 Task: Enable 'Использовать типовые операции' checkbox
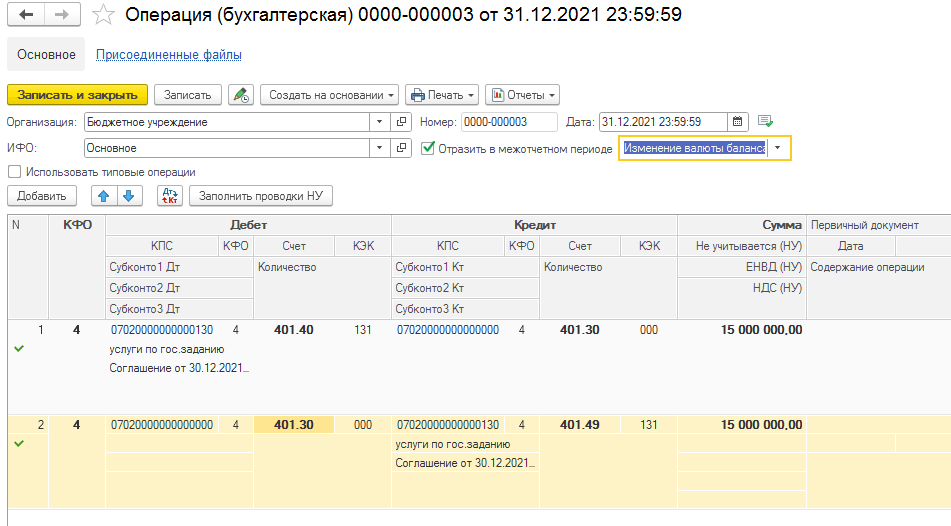[14, 172]
